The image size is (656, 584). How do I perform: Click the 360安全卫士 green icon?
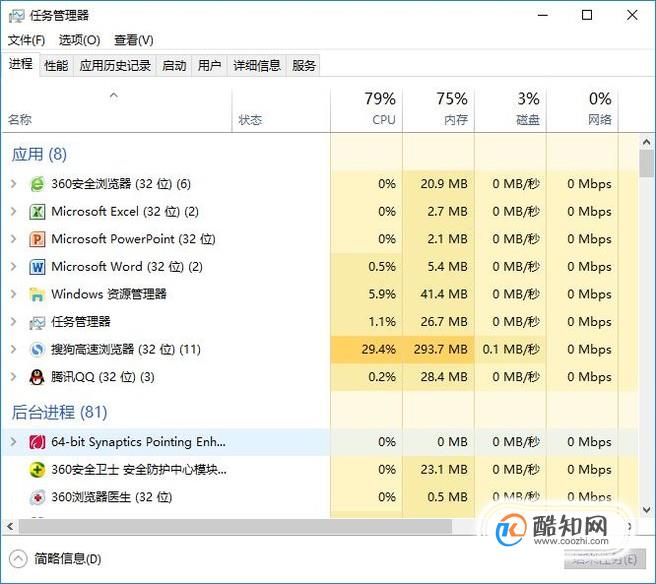[x=37, y=470]
